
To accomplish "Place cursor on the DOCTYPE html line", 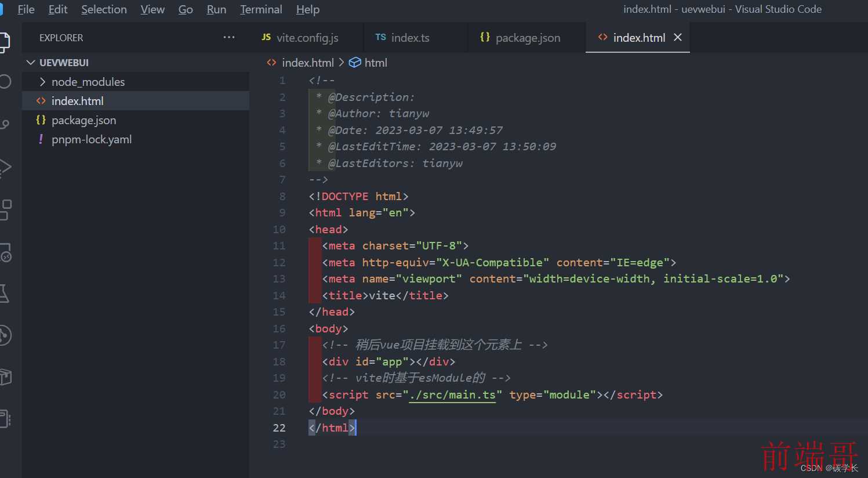I will [358, 196].
